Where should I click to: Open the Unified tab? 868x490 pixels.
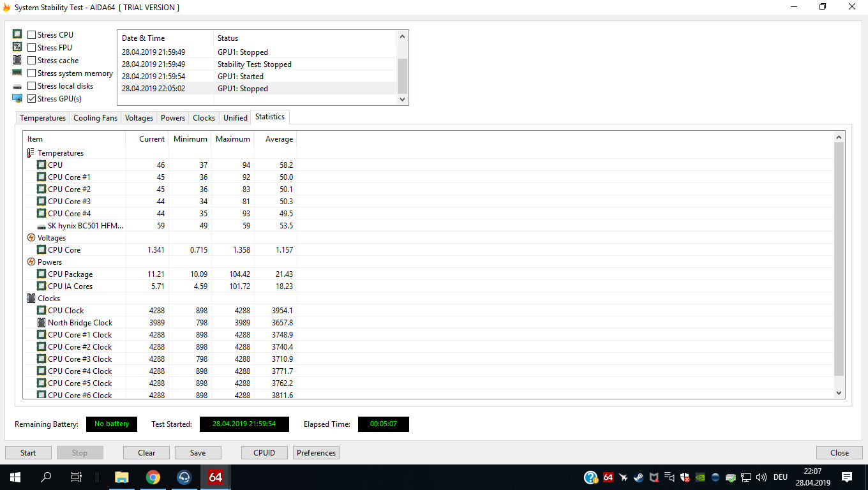tap(236, 118)
